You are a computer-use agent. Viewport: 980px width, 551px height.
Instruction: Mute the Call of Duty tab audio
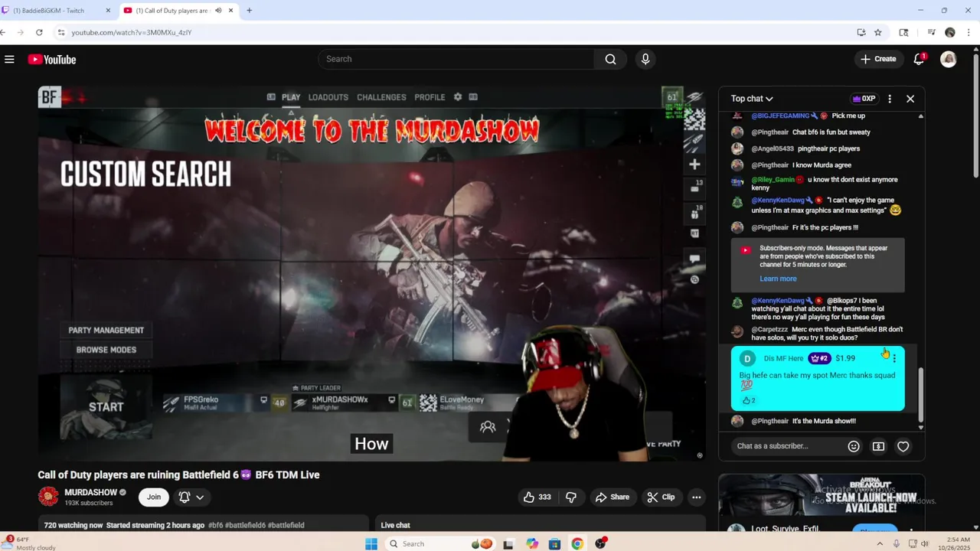[218, 11]
